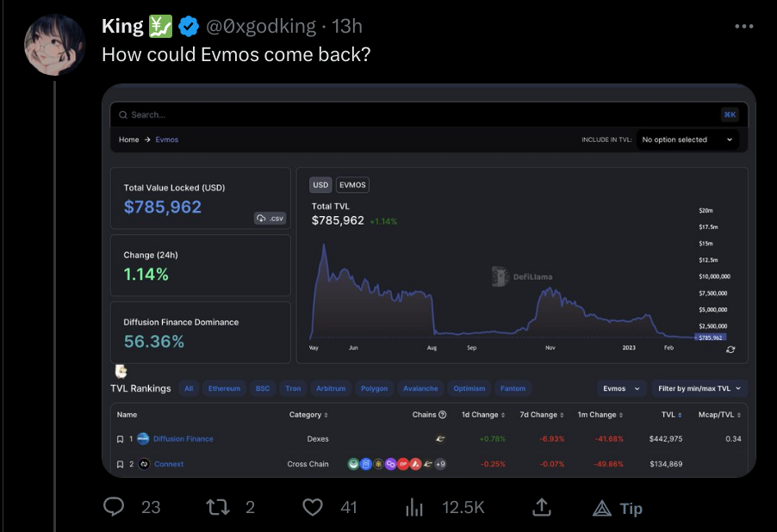Tip the author using Tip button

618,508
